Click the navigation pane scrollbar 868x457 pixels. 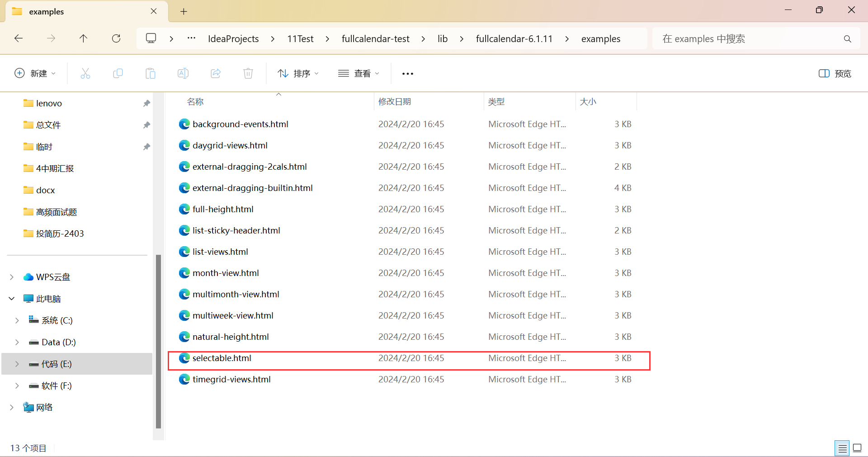[158, 342]
